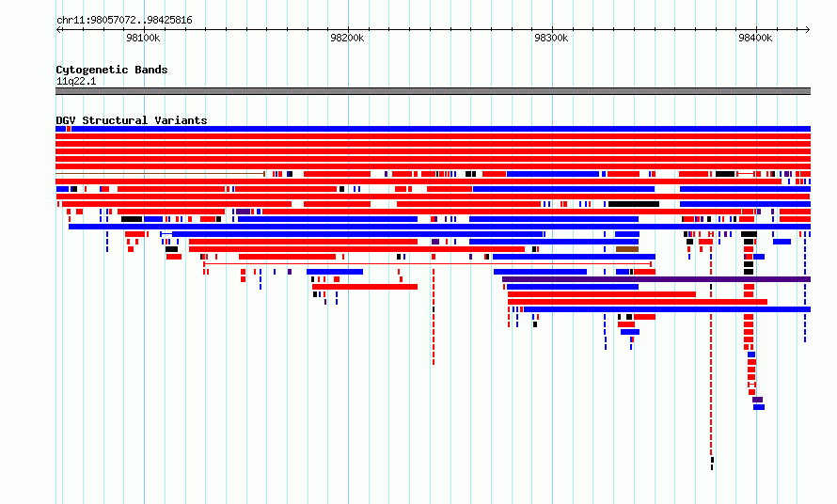This screenshot has height=504, width=837.
Task: Click the black variant bar near 98095k
Action: (132, 219)
